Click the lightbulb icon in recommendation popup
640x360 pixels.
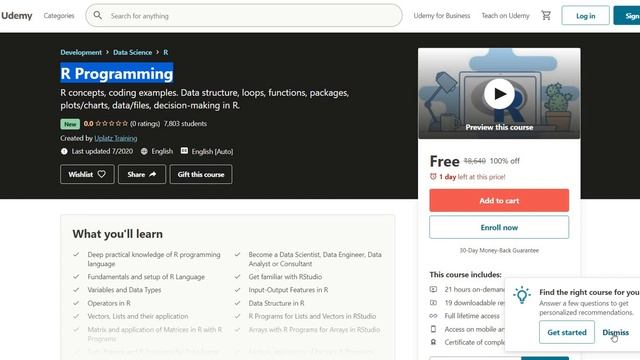522,295
